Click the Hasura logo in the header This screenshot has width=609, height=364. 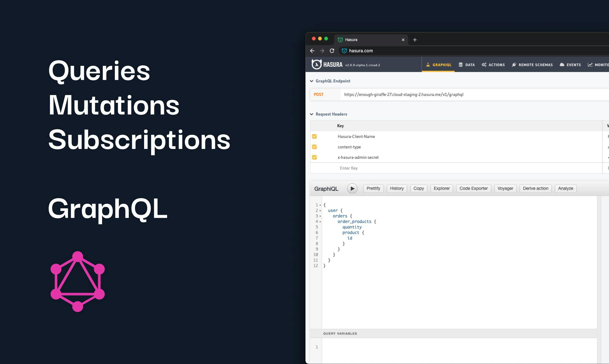327,64
